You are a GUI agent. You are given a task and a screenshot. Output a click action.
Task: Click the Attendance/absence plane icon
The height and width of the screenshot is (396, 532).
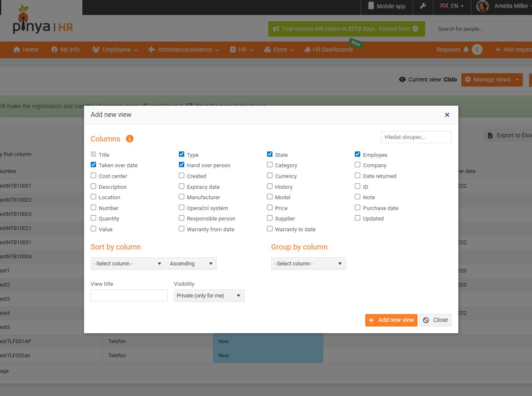pyautogui.click(x=152, y=49)
